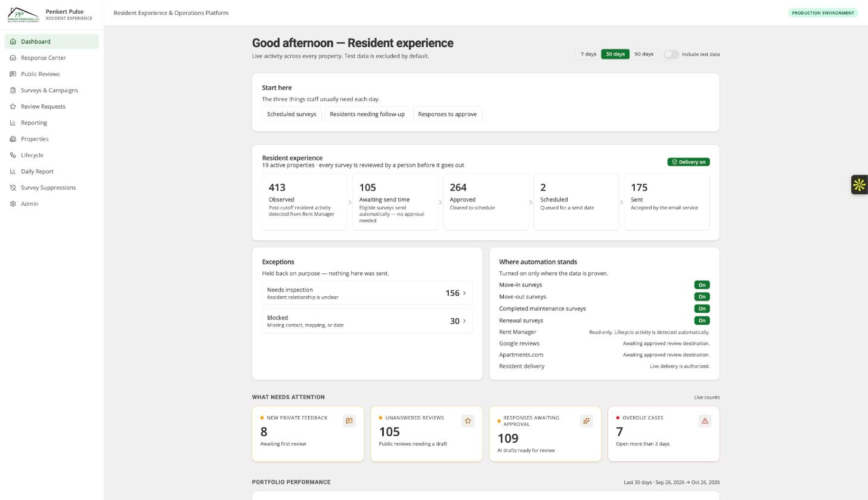Open Responses Awaiting Approval card

[545, 434]
